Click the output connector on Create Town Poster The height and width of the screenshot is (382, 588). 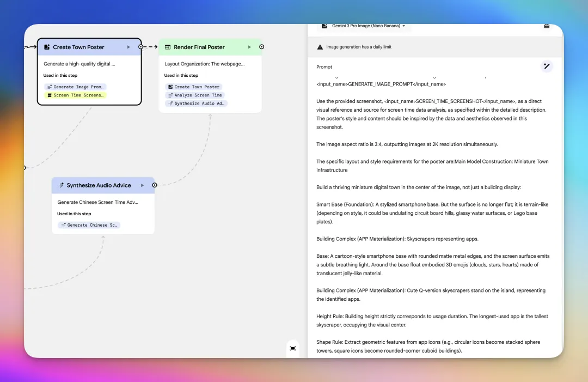pos(140,47)
